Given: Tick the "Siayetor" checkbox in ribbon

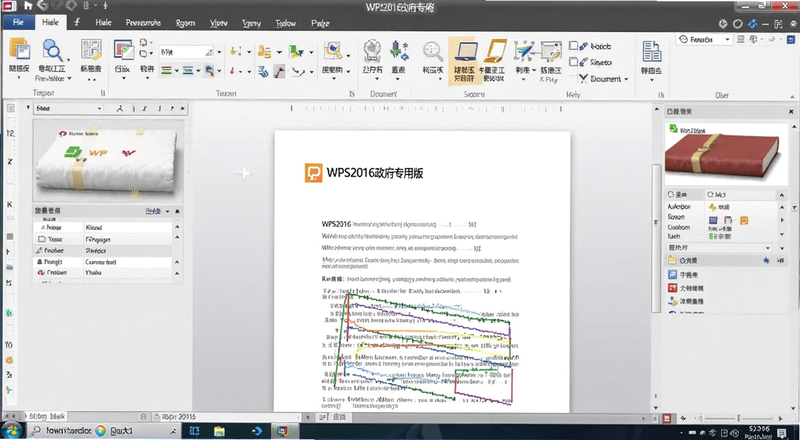Looking at the screenshot, I should (573, 62).
